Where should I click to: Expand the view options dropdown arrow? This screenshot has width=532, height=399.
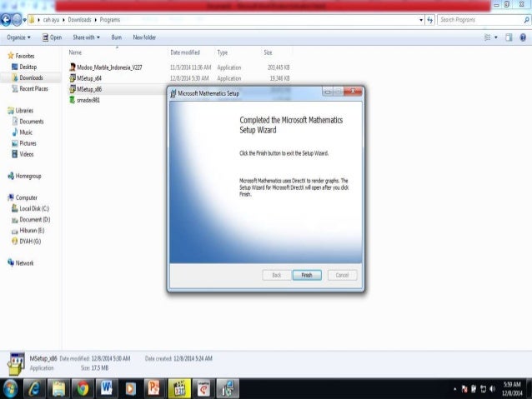(495, 37)
